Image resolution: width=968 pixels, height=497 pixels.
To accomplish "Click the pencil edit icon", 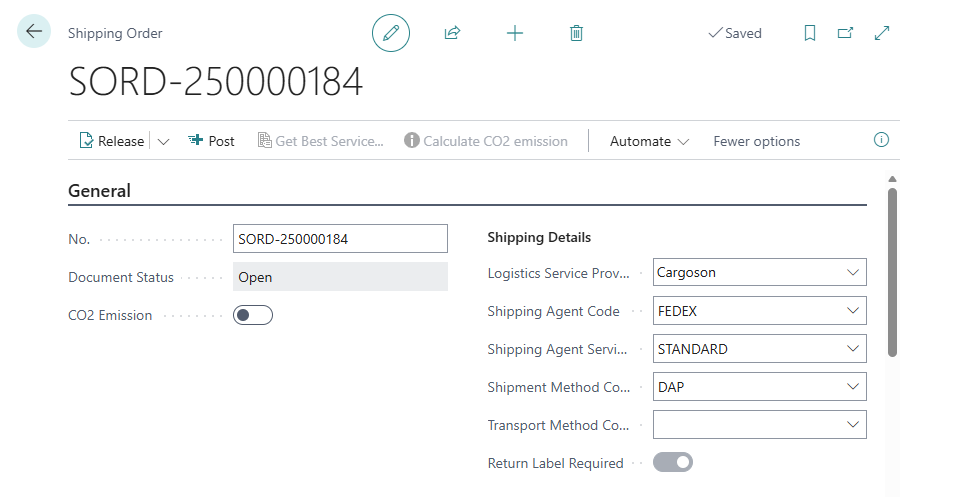I will 391,33.
